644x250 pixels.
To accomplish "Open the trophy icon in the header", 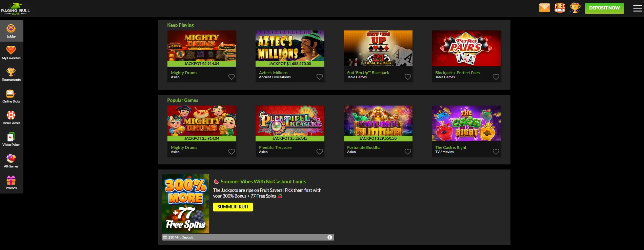I will pos(575,8).
